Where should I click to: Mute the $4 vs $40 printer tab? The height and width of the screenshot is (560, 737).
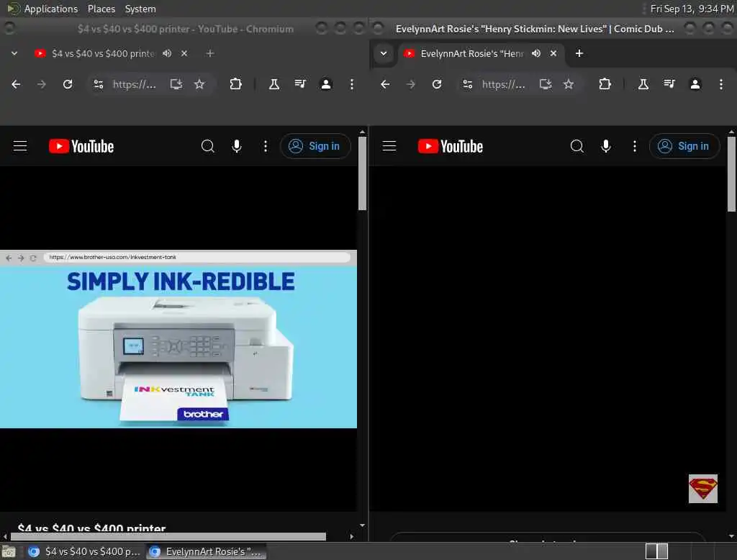click(167, 53)
